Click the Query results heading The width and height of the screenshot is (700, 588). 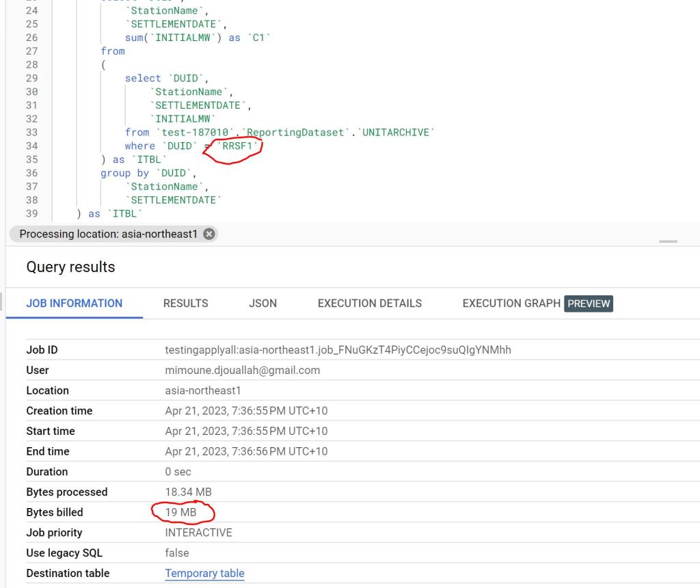(x=70, y=267)
